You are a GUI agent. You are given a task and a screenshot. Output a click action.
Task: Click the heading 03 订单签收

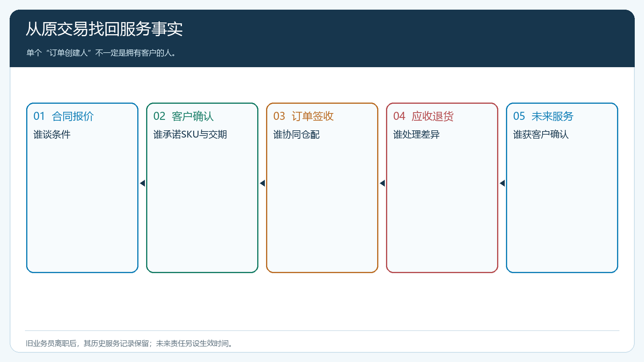pos(303,116)
